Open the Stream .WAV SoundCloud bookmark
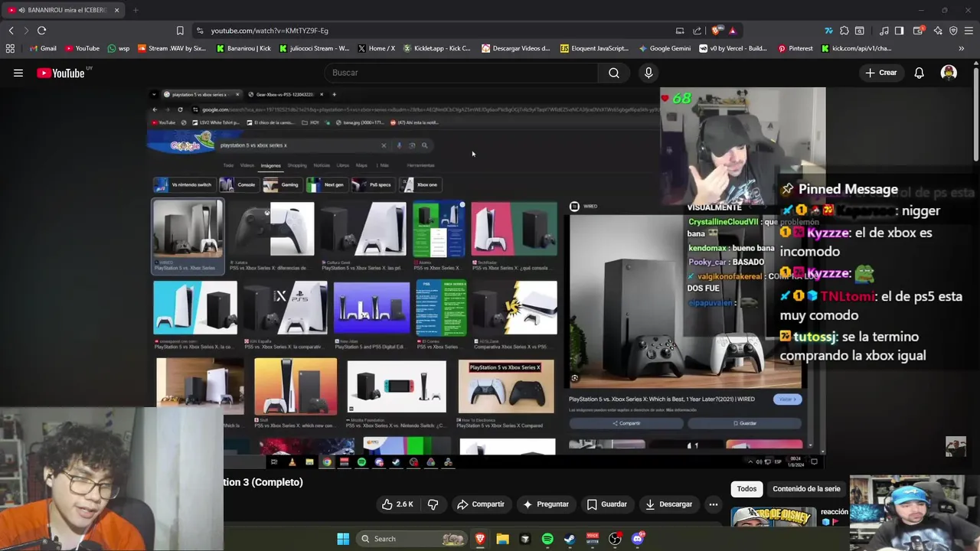 [x=171, y=48]
